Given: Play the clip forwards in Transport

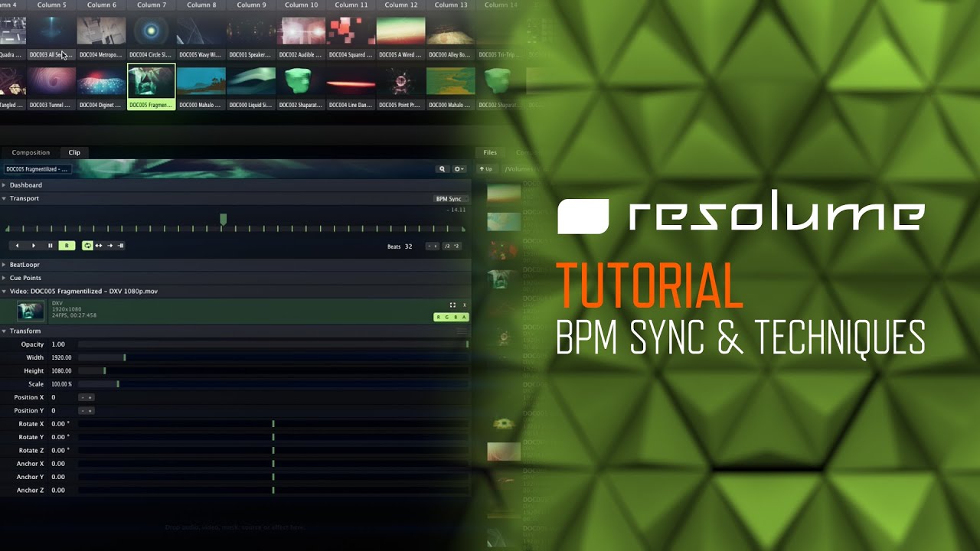Looking at the screenshot, I should click(34, 246).
